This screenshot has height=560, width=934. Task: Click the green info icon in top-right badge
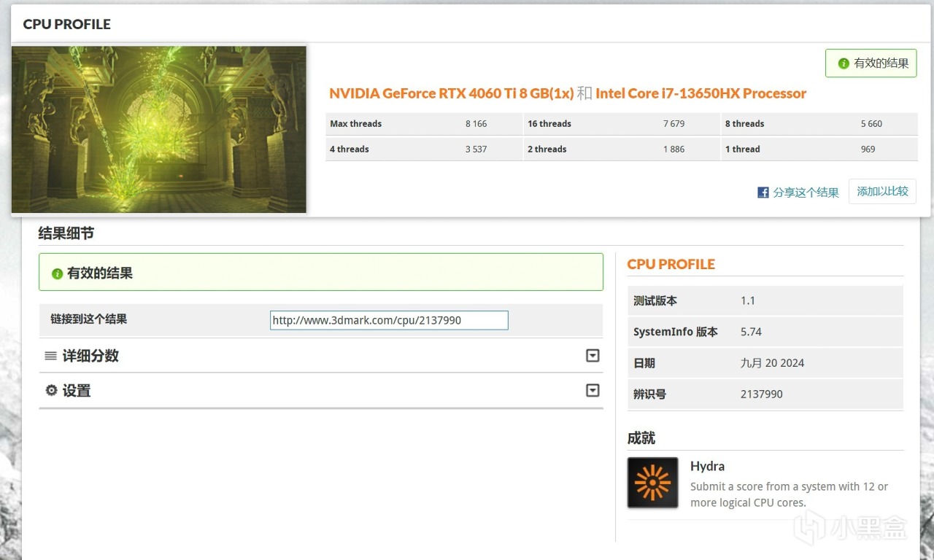pos(844,63)
